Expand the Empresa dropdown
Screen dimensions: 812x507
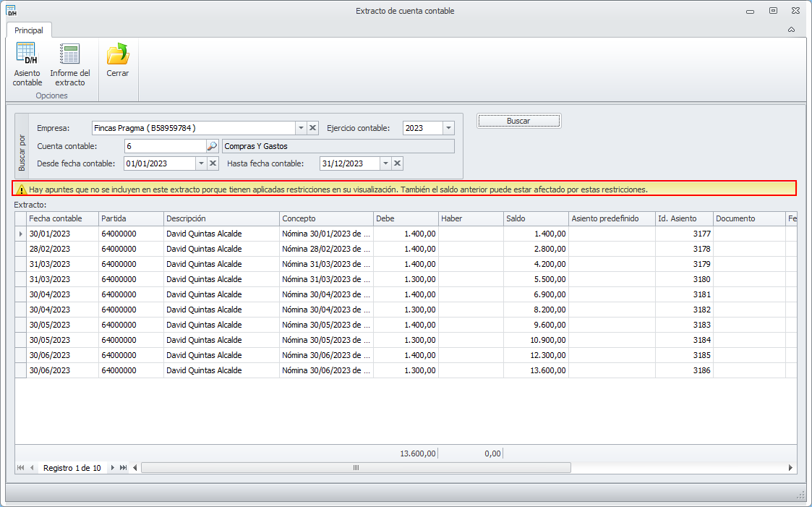(301, 128)
